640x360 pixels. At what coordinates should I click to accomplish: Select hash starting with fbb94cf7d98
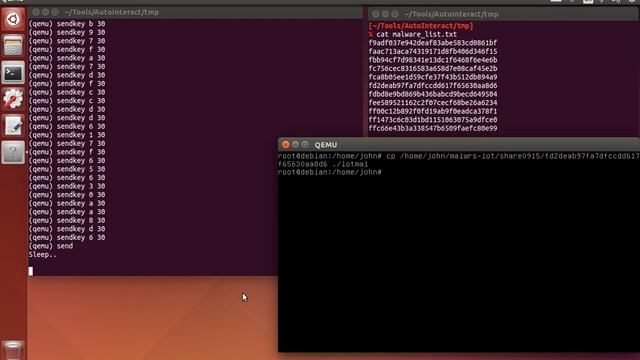click(x=433, y=60)
